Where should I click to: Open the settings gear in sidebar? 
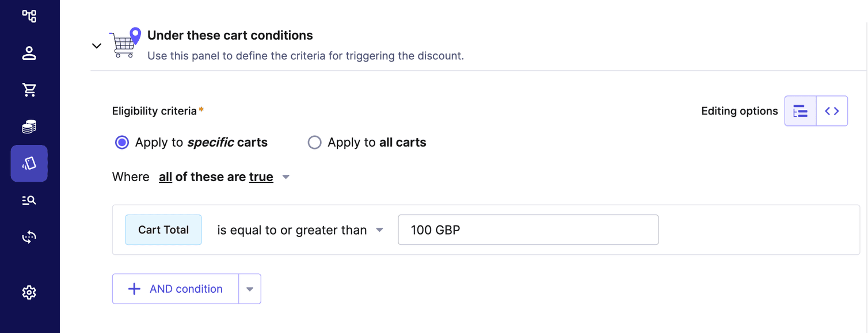pos(29,292)
